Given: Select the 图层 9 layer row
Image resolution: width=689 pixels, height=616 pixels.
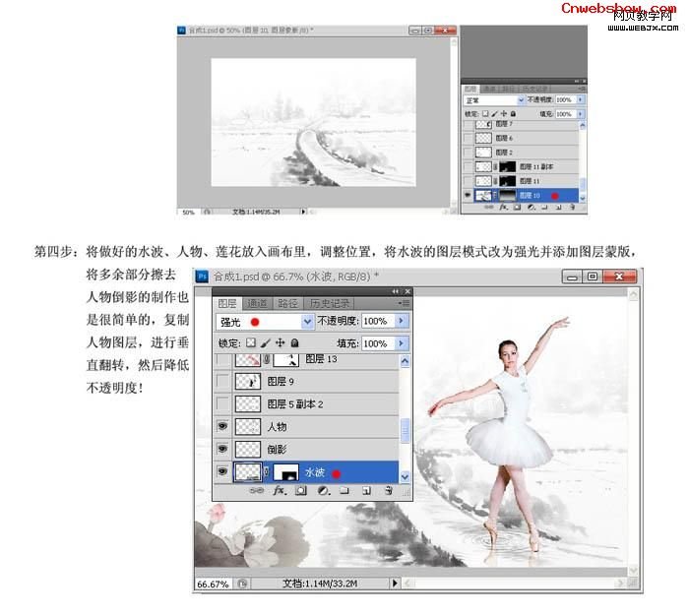Looking at the screenshot, I should click(x=307, y=382).
